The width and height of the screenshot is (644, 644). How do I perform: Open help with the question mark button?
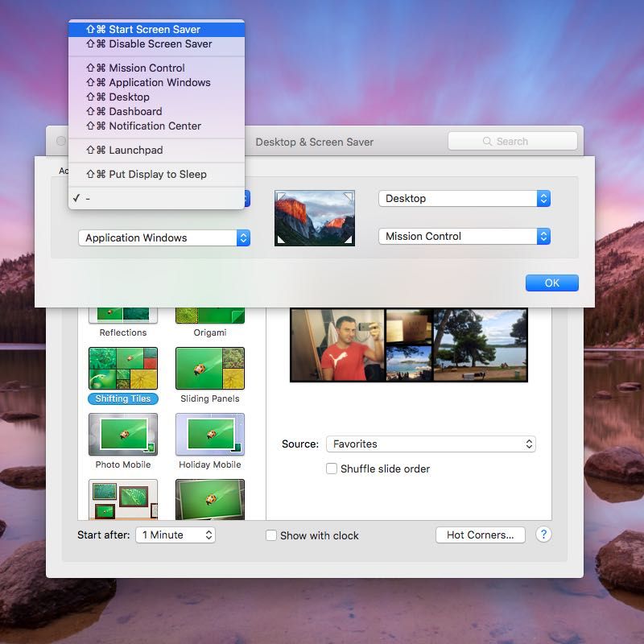[x=543, y=535]
